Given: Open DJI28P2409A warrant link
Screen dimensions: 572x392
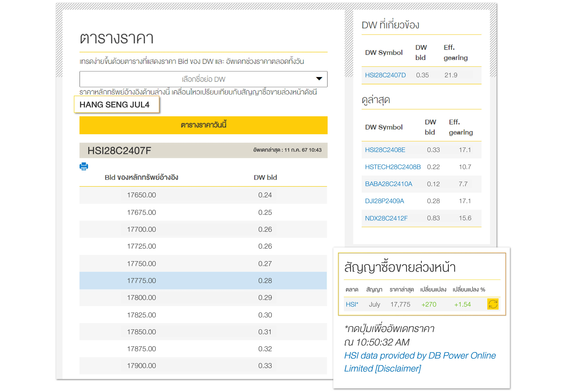Looking at the screenshot, I should click(x=384, y=201).
